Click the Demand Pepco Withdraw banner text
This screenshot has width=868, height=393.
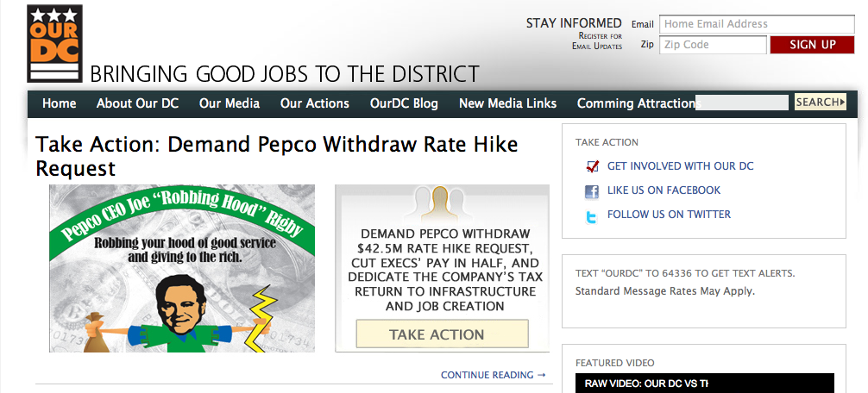tap(445, 270)
